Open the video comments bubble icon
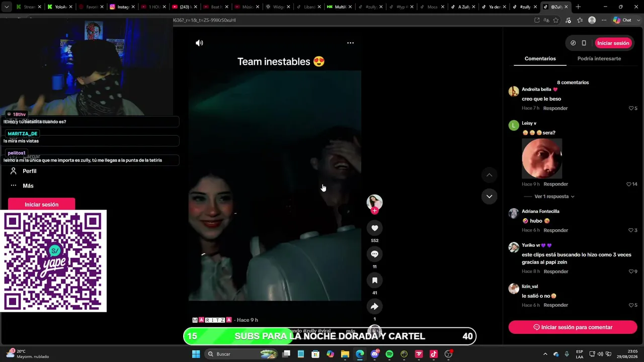 point(374,254)
